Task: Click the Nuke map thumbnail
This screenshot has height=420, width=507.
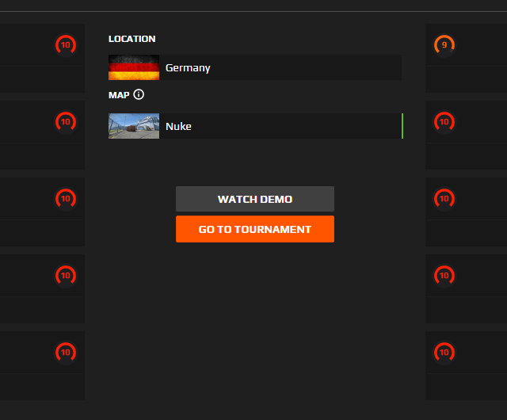Action: click(134, 126)
